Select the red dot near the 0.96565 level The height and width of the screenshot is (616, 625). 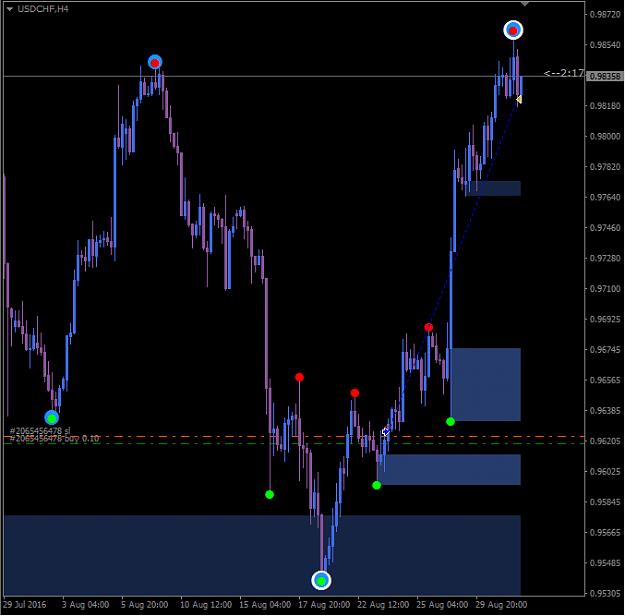coord(299,377)
